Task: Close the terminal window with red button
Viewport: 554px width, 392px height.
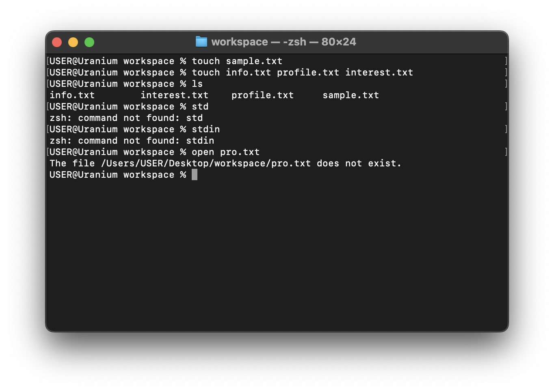Action: click(x=57, y=42)
